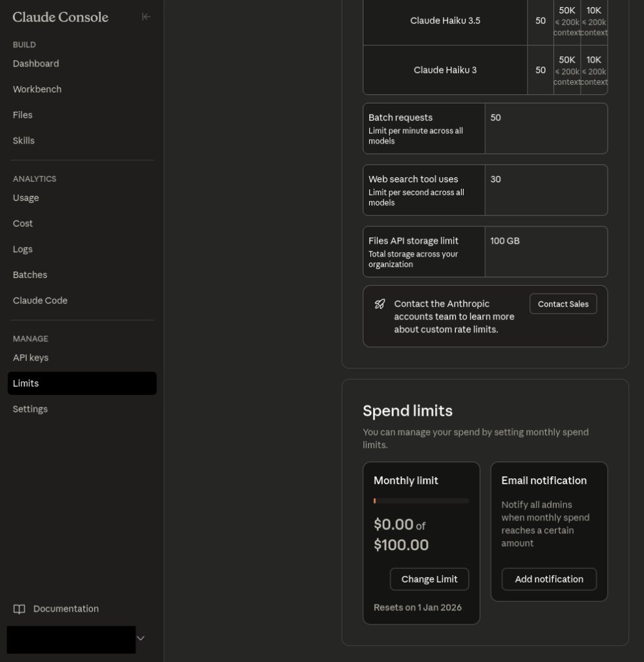Open the Dashboard page
This screenshot has height=662, width=644.
coord(36,63)
